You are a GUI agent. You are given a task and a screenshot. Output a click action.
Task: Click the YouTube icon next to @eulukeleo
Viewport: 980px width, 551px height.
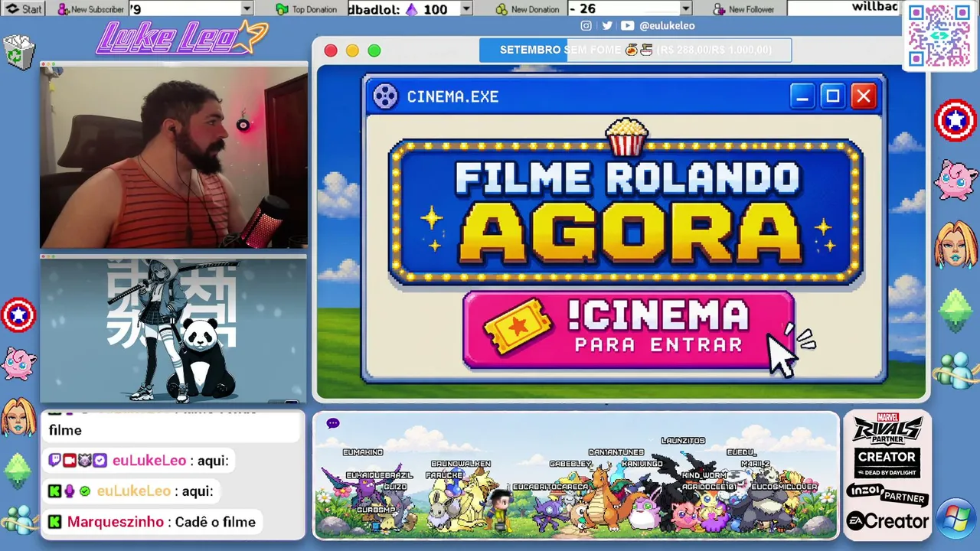[x=628, y=25]
